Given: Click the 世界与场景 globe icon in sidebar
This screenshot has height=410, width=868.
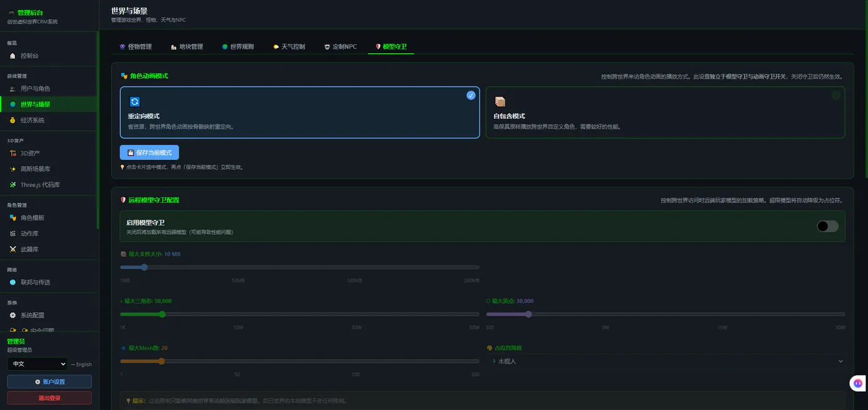Looking at the screenshot, I should click(12, 105).
